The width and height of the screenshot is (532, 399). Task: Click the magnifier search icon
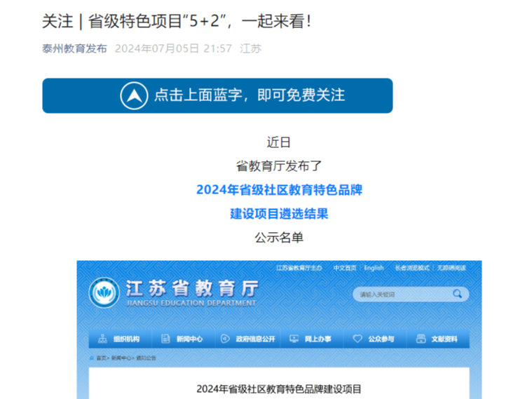(x=457, y=294)
